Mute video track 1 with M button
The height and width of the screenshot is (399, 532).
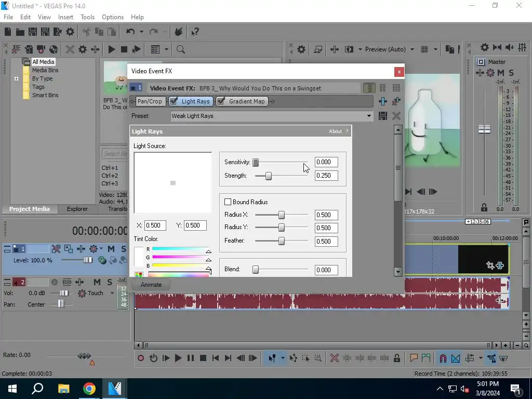pyautogui.click(x=111, y=249)
